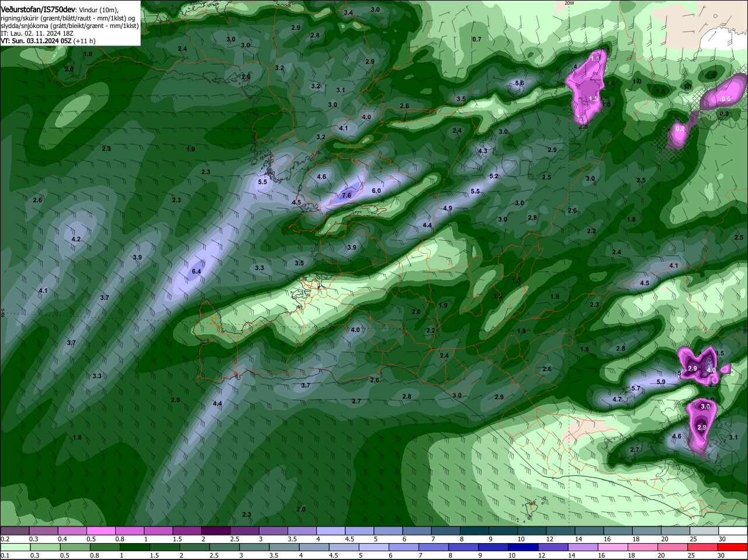Image resolution: width=748 pixels, height=560 pixels.
Task: Click the 6.0 precipitation value on the map
Action: point(376,191)
